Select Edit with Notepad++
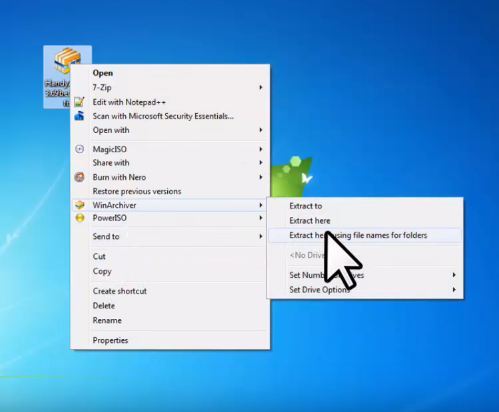 pyautogui.click(x=170, y=102)
